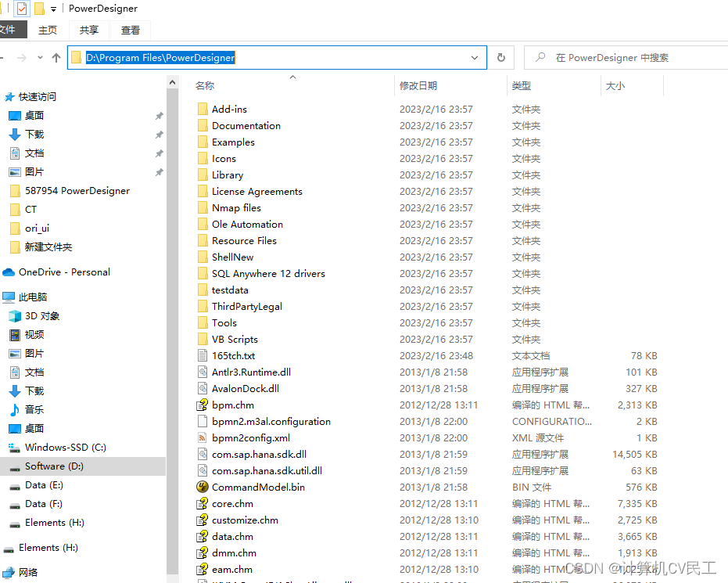
Task: Select 165tch.txt text file icon
Action: (203, 356)
